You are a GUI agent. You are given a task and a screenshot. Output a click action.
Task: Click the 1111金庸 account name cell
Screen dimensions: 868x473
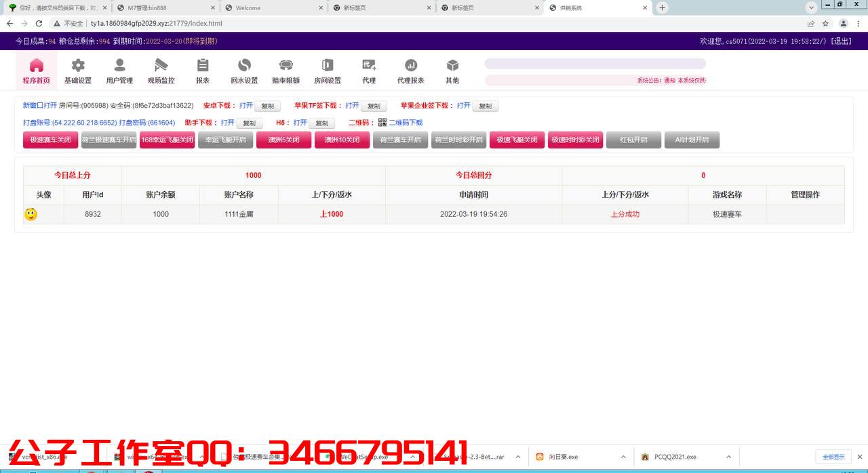point(239,214)
